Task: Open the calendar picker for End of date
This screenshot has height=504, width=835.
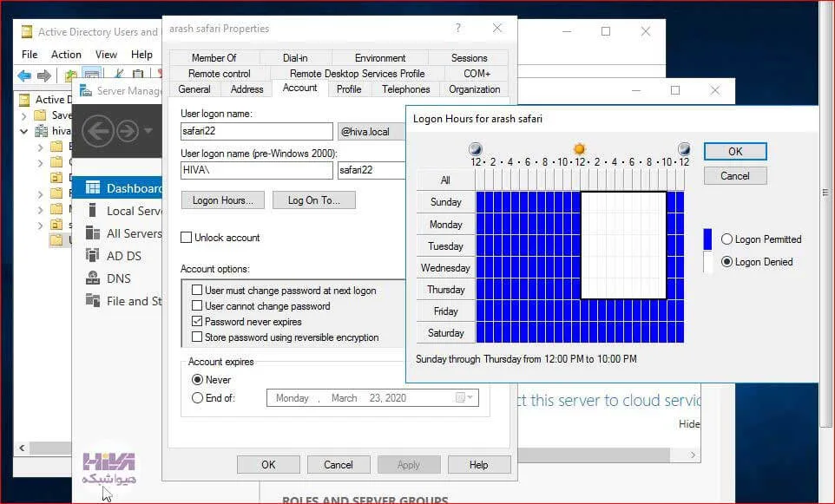Action: point(464,397)
